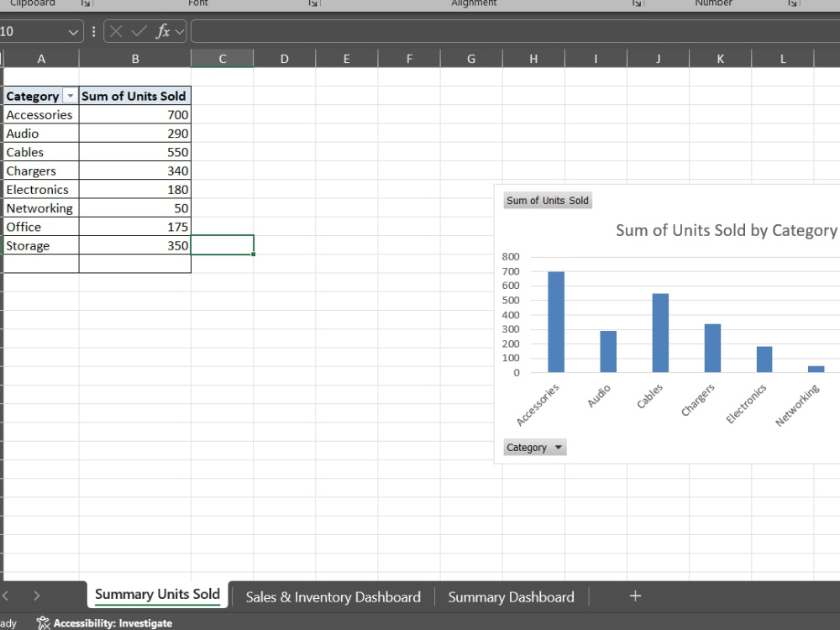
Task: Select column L header
Action: click(x=783, y=59)
